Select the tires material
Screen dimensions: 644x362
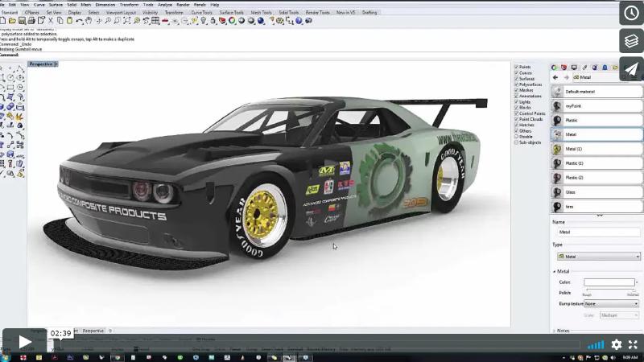pos(597,207)
